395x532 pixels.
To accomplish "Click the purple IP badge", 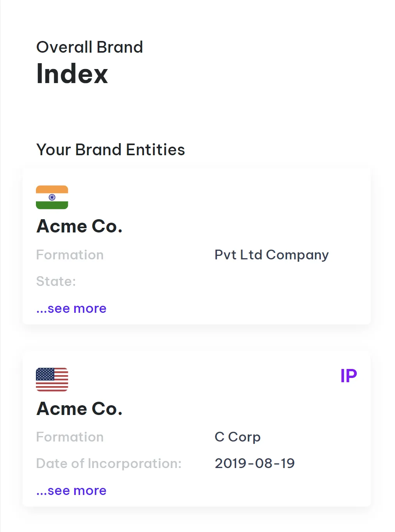I will [x=349, y=376].
